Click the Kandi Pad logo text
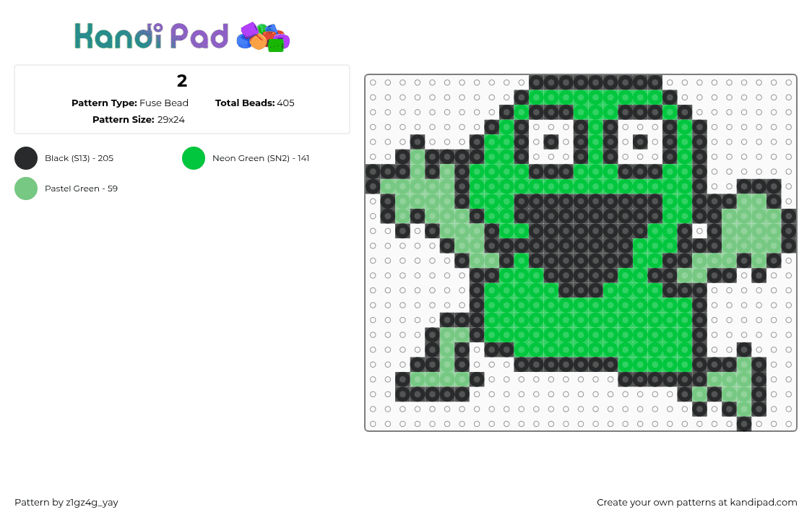Screen dimensions: 812x520 [x=151, y=36]
